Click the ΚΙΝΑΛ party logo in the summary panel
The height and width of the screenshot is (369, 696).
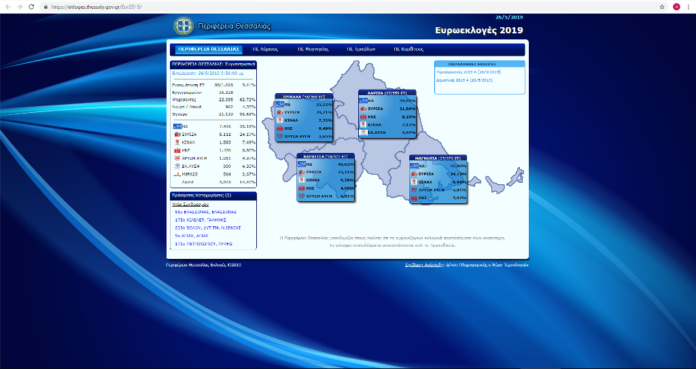click(x=177, y=143)
